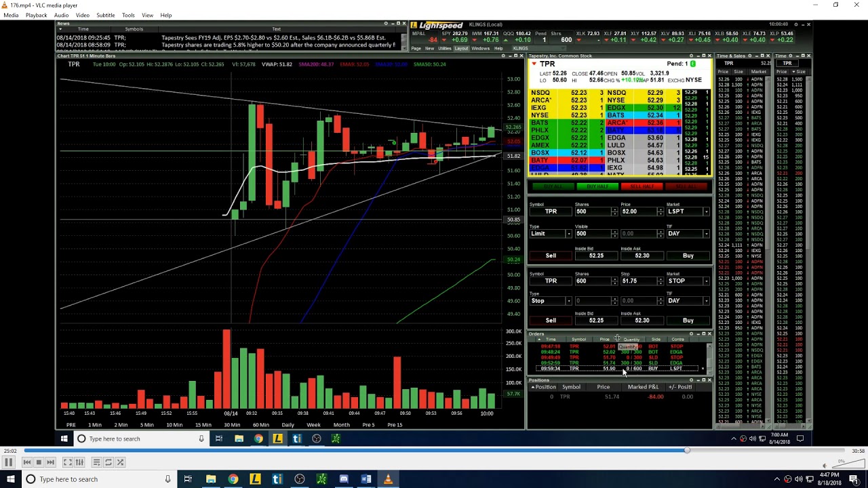
Task: Open the VLC Media menu
Action: (x=11, y=15)
